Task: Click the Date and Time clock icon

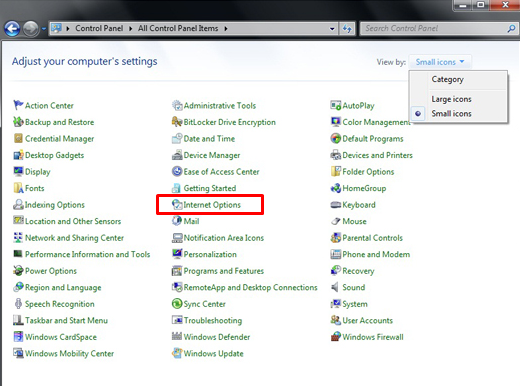Action: 177,138
